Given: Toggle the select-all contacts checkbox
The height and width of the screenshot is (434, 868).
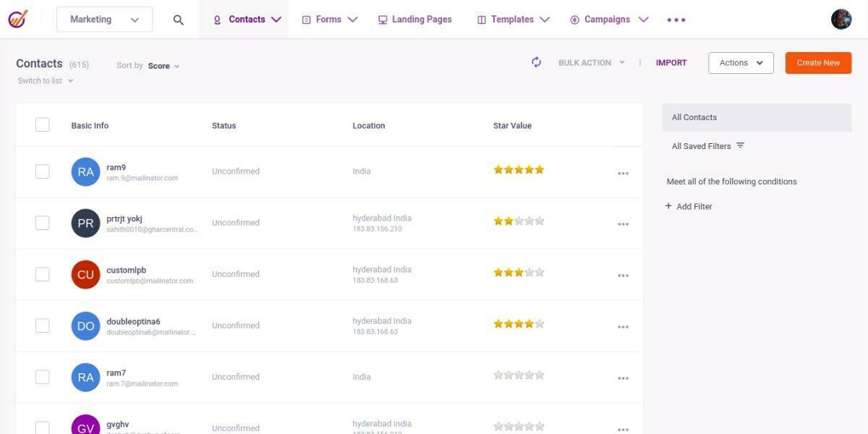Looking at the screenshot, I should click(42, 124).
